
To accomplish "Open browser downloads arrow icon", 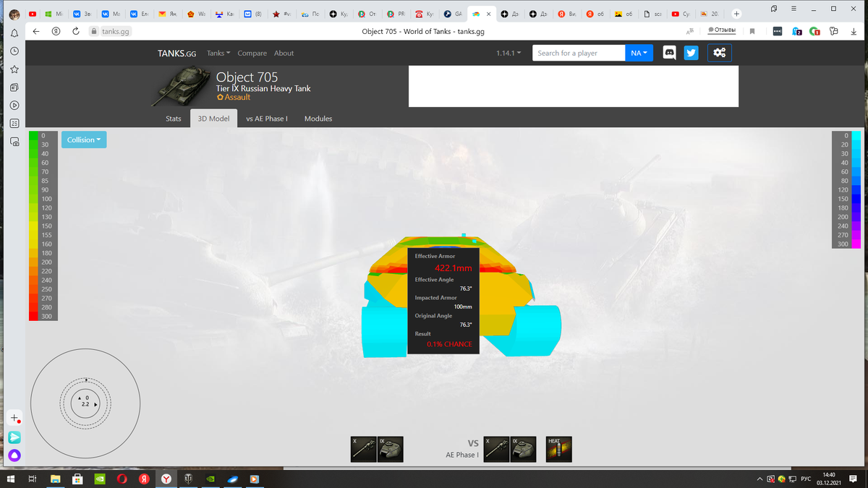I will point(852,31).
